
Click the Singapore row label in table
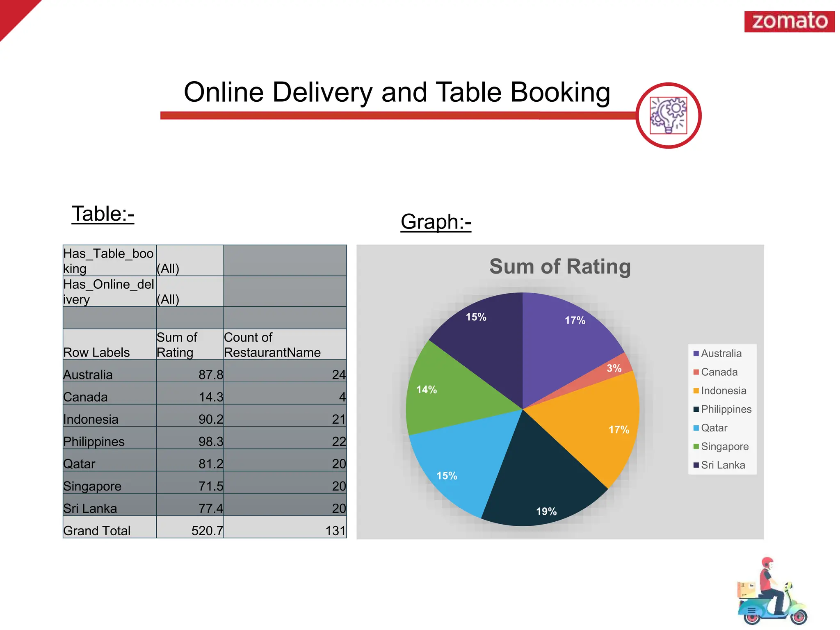tap(110, 483)
